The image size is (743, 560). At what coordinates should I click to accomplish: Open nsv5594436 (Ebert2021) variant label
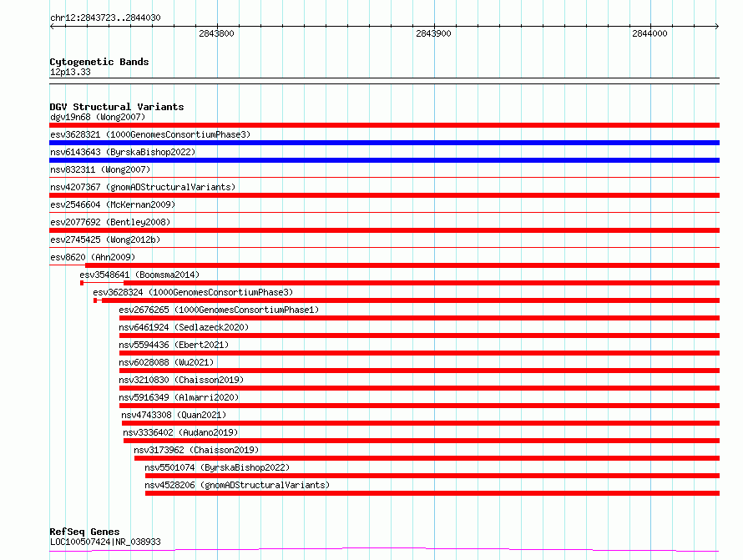click(x=174, y=345)
